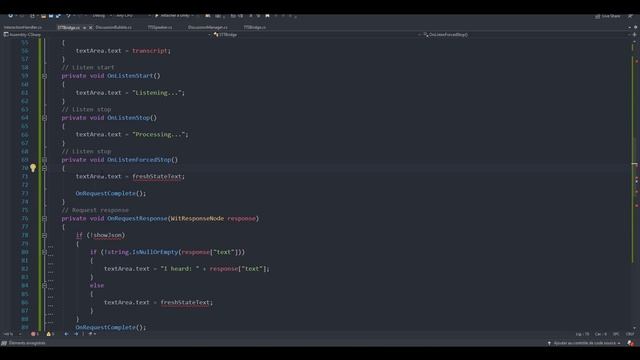Switch to the InteractionHandler.cs tab
Image resolution: width=640 pixels, height=360 pixels.
point(23,27)
